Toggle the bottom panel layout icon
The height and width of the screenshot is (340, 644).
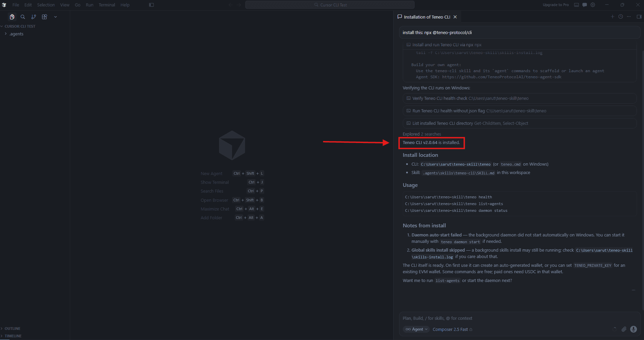click(577, 5)
